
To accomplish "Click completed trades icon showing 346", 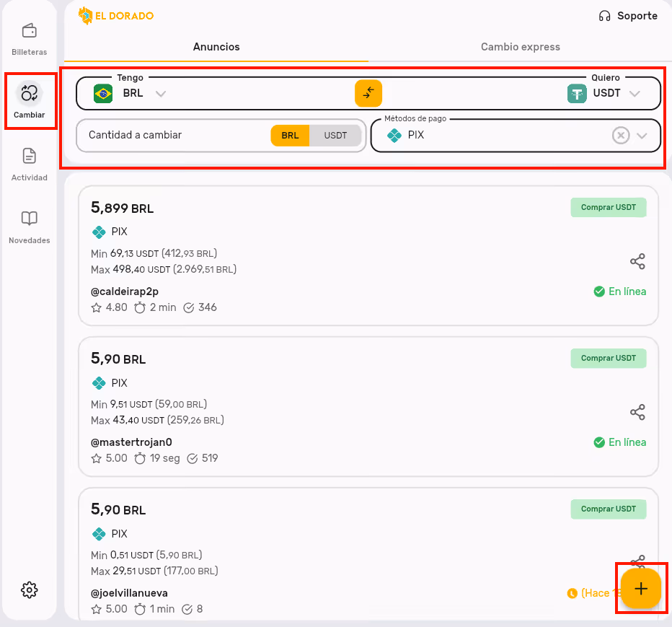I will pos(189,307).
